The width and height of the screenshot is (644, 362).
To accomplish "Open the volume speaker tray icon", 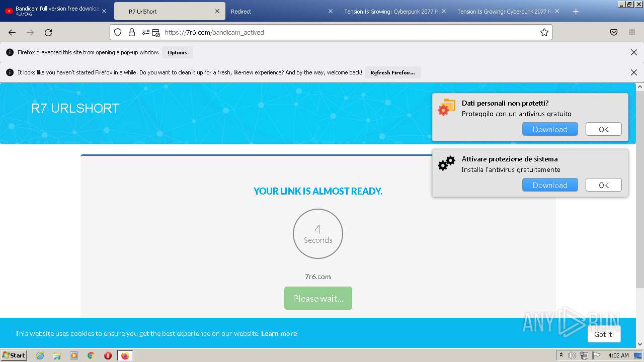I will 572,355.
